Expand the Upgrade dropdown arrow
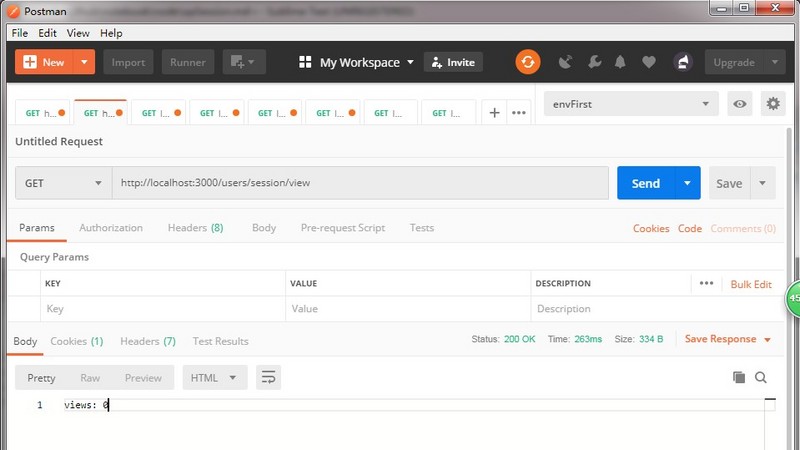This screenshot has width=800, height=450. pyautogui.click(x=774, y=62)
